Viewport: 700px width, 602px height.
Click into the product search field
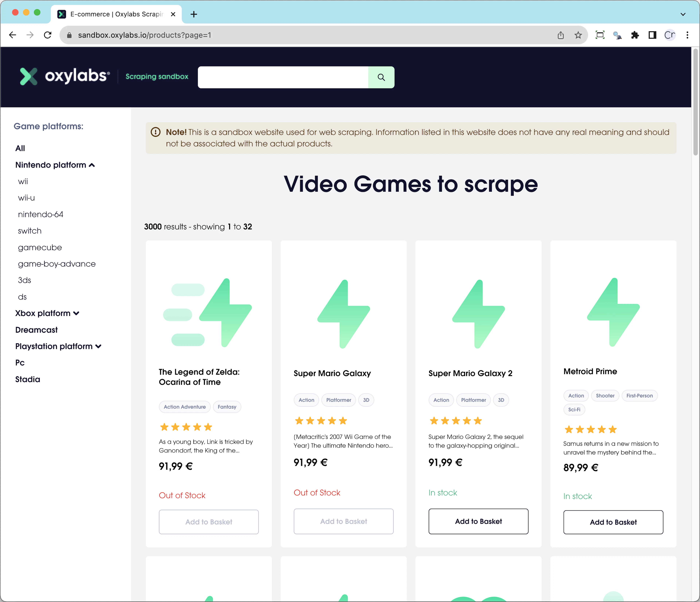(x=283, y=77)
